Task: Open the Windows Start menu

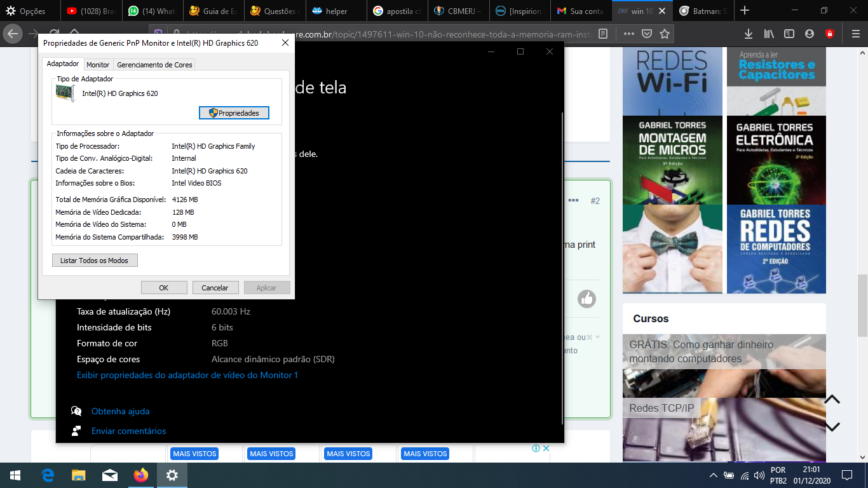Action: [x=15, y=475]
